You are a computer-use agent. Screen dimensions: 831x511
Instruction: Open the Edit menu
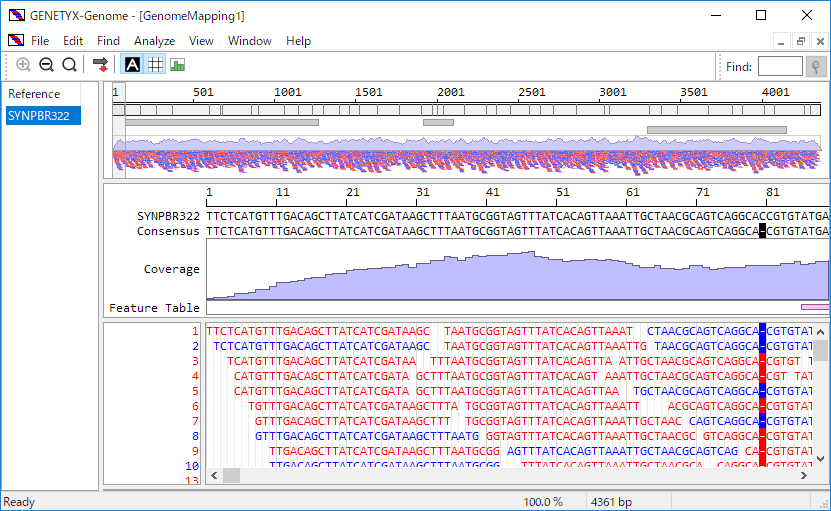73,41
